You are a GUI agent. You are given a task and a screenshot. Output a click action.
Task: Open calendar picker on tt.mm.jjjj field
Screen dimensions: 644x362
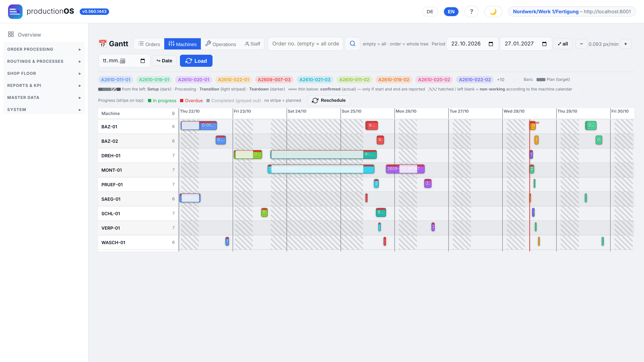point(142,61)
